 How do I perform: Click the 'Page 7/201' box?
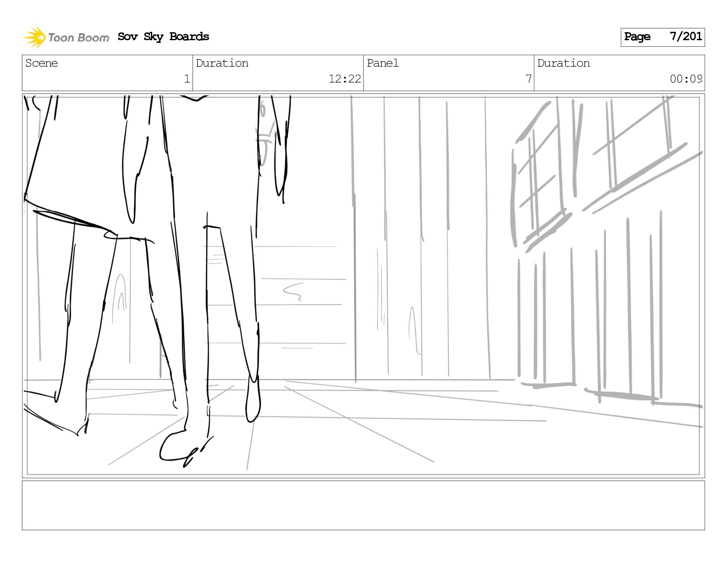[663, 37]
